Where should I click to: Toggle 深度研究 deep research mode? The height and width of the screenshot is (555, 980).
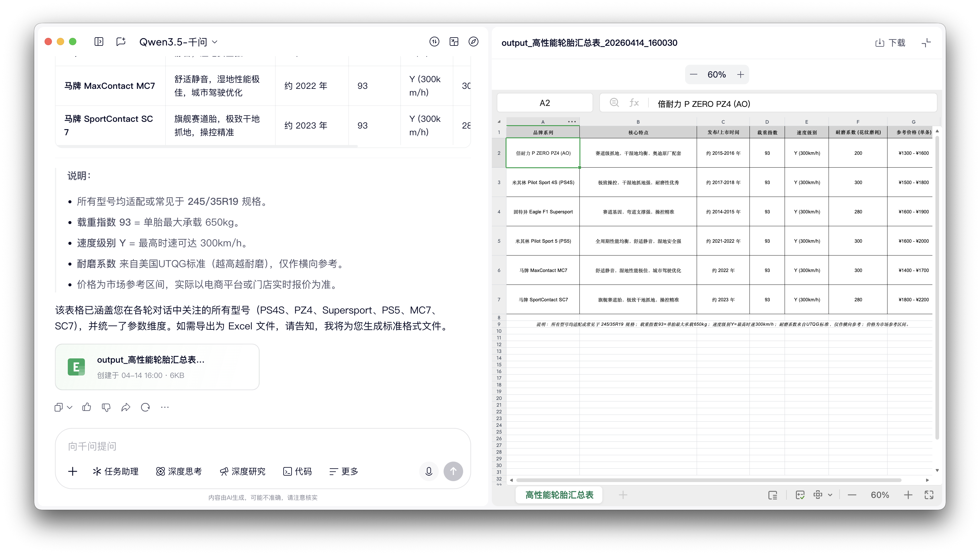pyautogui.click(x=242, y=471)
